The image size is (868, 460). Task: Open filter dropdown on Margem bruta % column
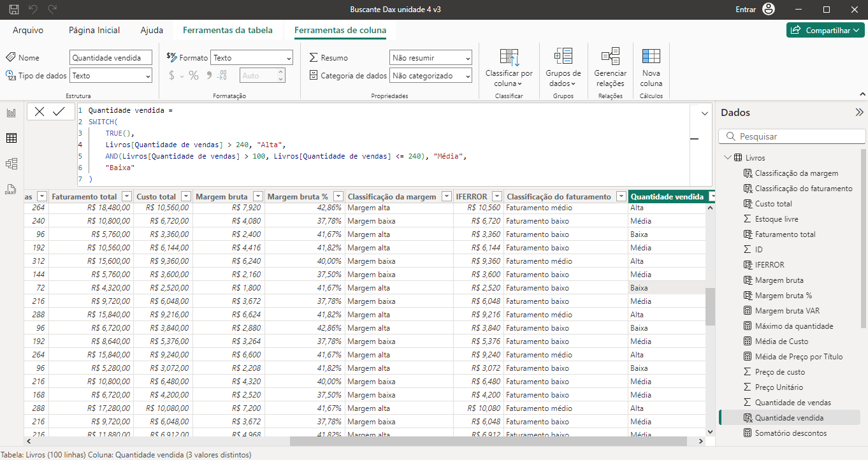click(338, 197)
